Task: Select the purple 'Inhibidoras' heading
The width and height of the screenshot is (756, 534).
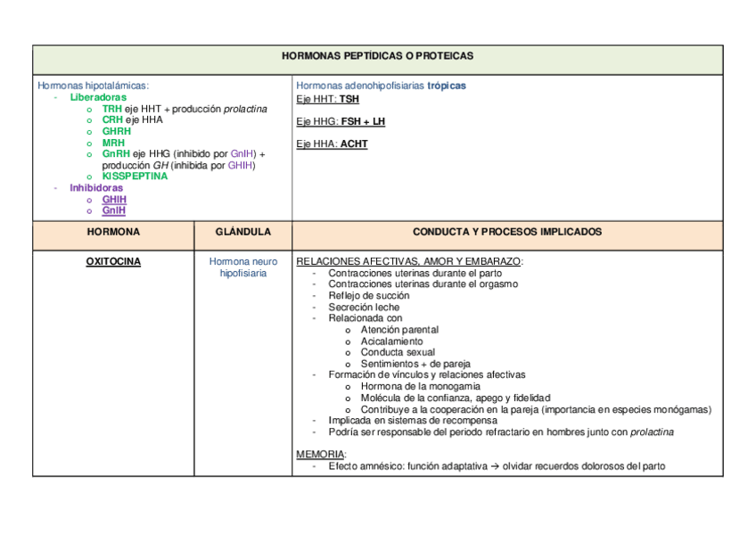Action: coord(96,188)
